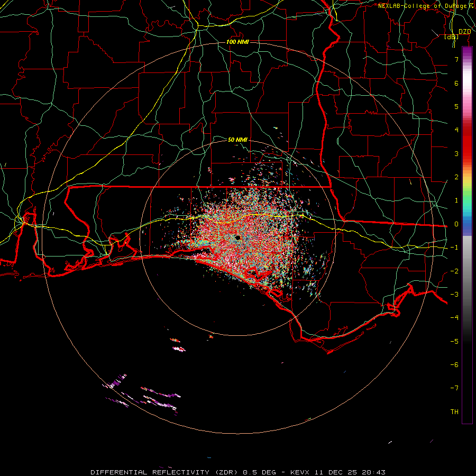Click the 1 value on the ZDR legend
Screen dimensions: 476x476
pos(456,200)
